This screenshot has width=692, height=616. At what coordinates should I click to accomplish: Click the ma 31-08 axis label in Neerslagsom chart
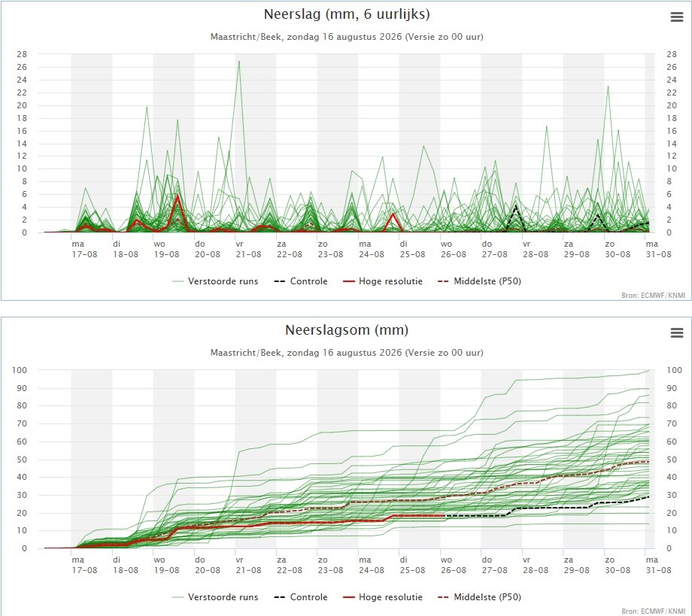tap(658, 565)
